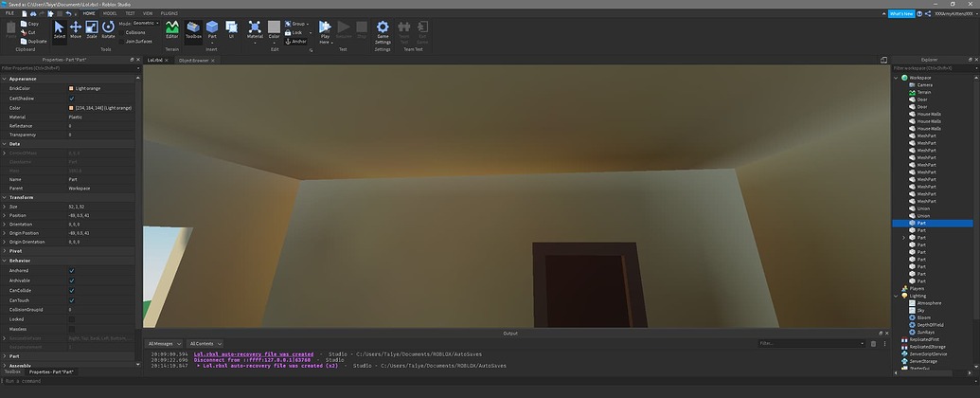Image resolution: width=980 pixels, height=398 pixels.
Task: Activate the Move tool
Action: click(76, 29)
